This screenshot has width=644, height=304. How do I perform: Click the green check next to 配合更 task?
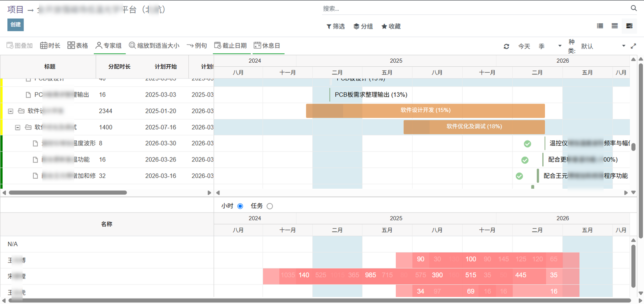pyautogui.click(x=525, y=160)
